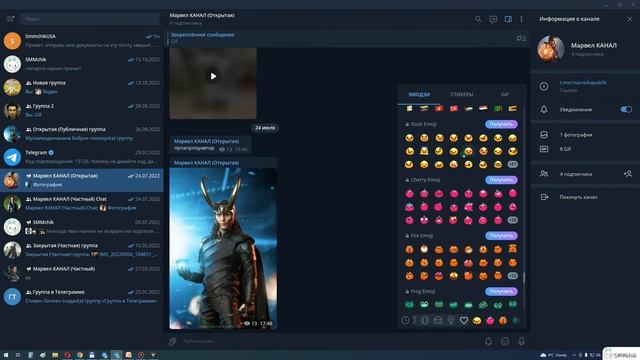Open the channel link info icon
The image size is (640, 360).
544,86
